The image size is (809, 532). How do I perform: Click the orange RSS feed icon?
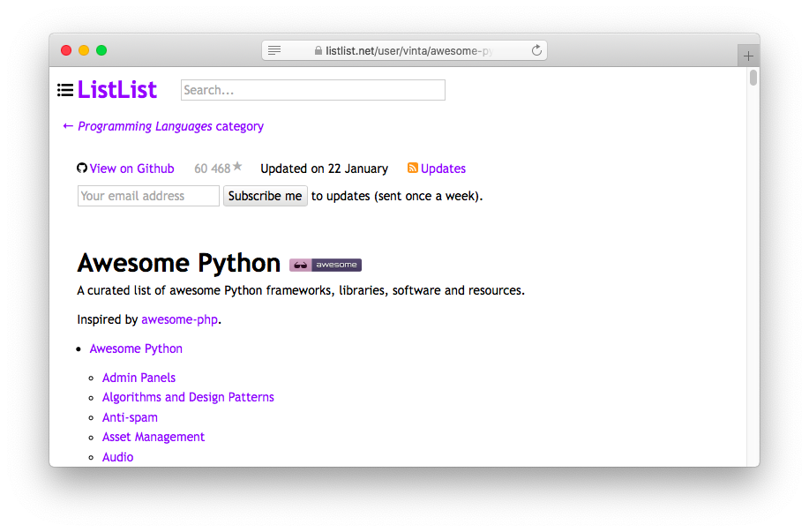pyautogui.click(x=412, y=169)
